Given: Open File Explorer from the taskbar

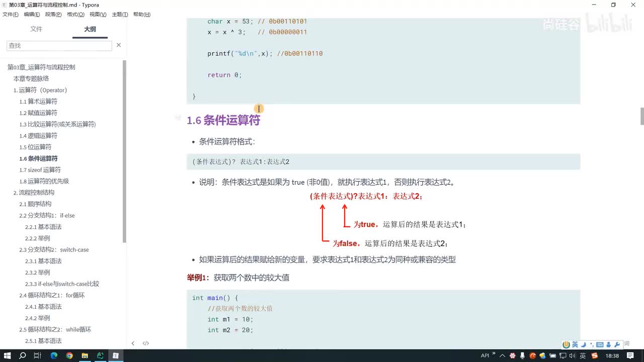Looking at the screenshot, I should pyautogui.click(x=85, y=355).
